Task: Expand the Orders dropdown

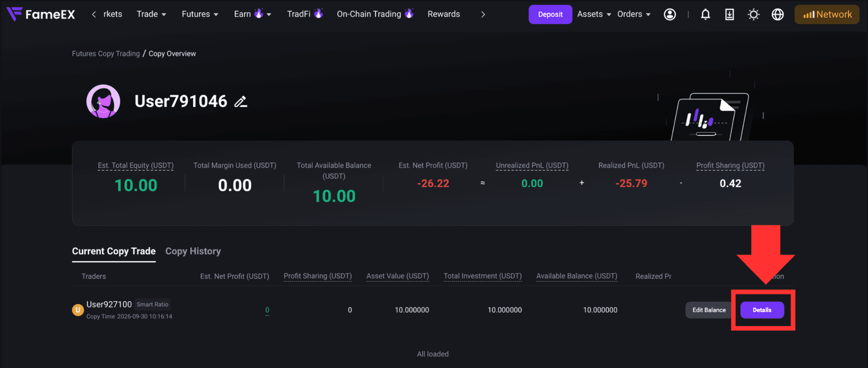Action: tap(634, 14)
